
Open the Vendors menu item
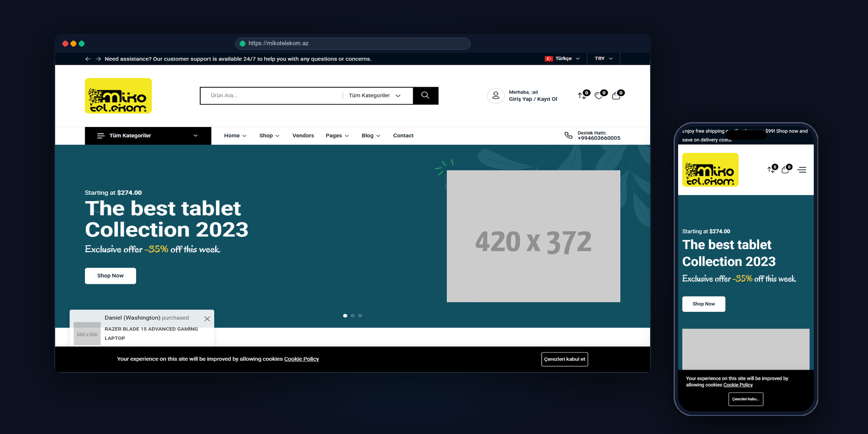pyautogui.click(x=303, y=136)
